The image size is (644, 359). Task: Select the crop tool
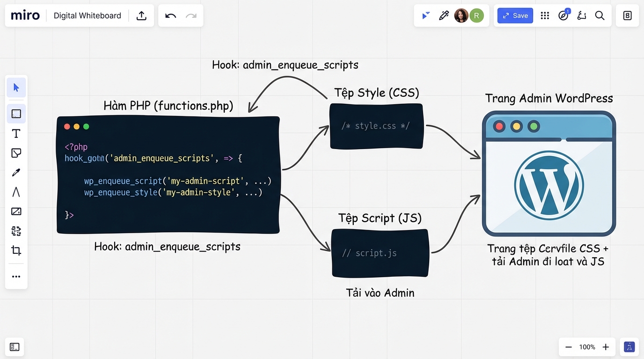[x=16, y=251]
